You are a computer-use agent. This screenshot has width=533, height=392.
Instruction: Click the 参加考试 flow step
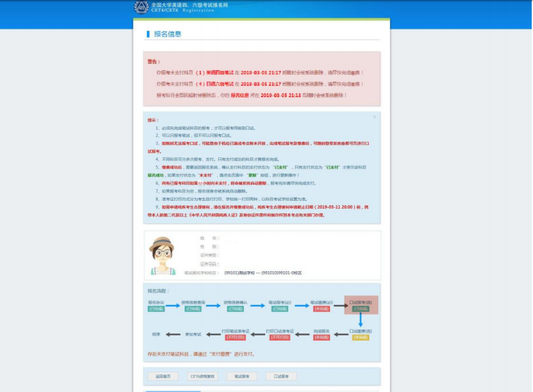[194, 333]
